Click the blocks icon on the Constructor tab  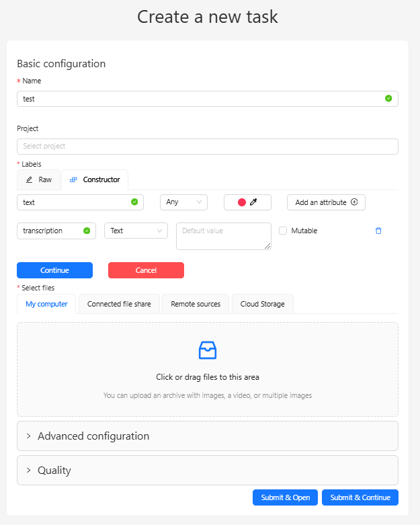tap(73, 179)
